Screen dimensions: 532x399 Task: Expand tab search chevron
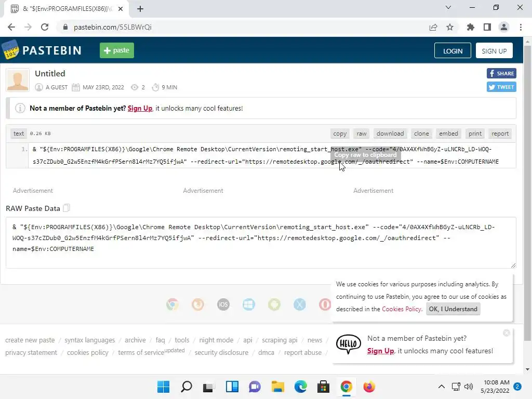(x=448, y=7)
